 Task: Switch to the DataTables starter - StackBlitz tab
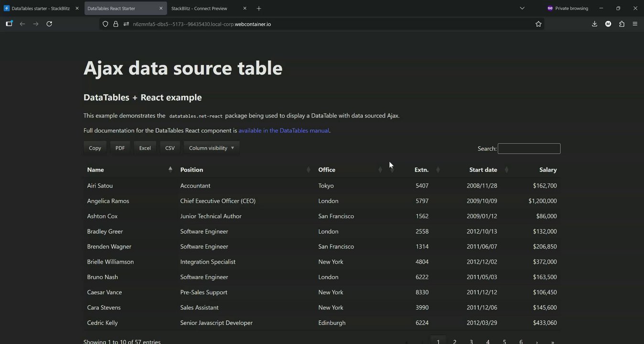click(41, 9)
